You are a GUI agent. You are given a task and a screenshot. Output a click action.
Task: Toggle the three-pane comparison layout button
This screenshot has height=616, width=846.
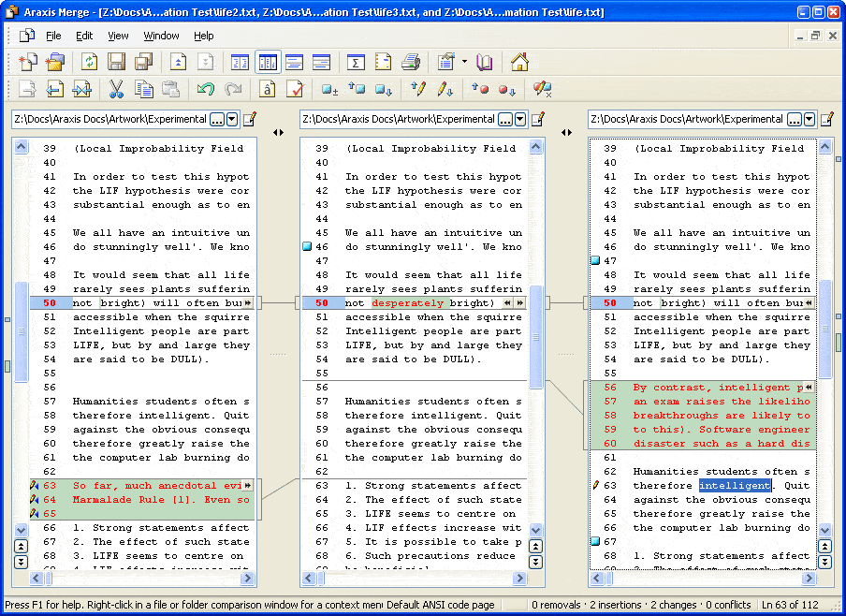(x=268, y=63)
